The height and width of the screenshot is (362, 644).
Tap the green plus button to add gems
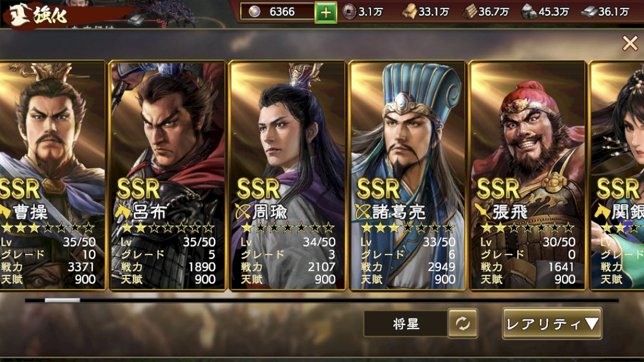pyautogui.click(x=326, y=13)
